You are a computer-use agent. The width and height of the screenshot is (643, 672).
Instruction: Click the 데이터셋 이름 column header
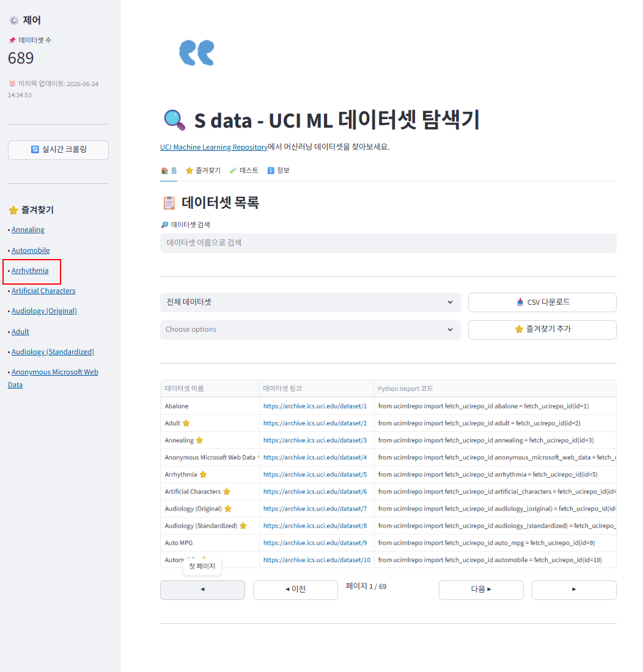pos(210,389)
